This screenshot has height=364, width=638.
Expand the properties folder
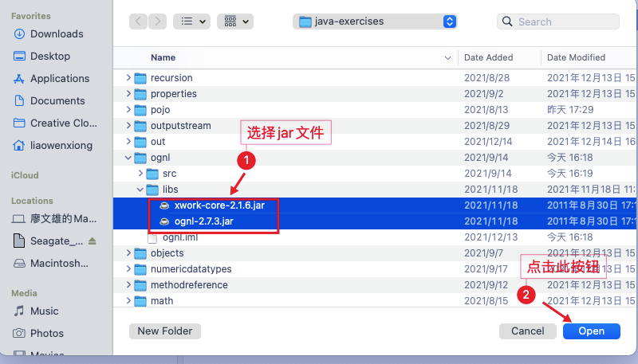[128, 93]
